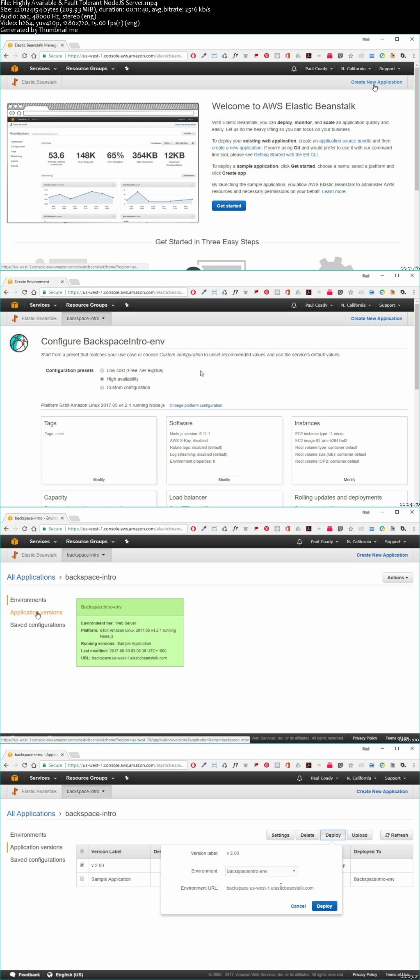Reload the Application versions page in the browser
Image resolution: width=420 pixels, height=980 pixels.
tap(25, 765)
